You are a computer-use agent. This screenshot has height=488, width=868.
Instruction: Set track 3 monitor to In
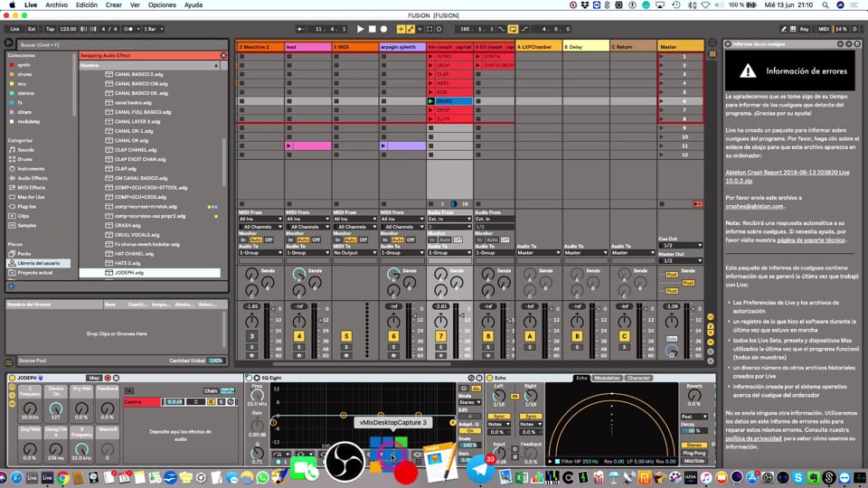coord(243,239)
